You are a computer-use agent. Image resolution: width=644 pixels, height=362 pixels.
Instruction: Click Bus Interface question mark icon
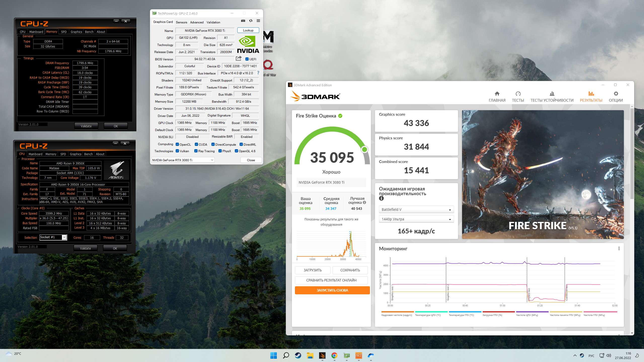click(x=258, y=73)
